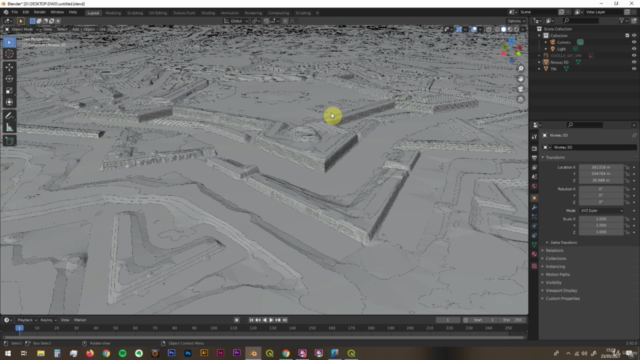Open the timeline Marker menu

point(80,320)
